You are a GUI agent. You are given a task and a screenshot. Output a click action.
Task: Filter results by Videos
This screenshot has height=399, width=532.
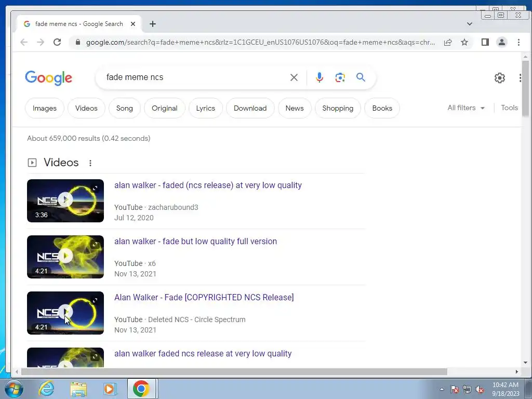[86, 108]
